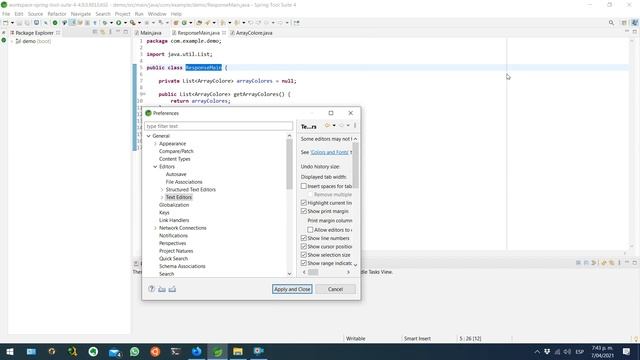Open help for the Preferences dialog

[x=151, y=289]
